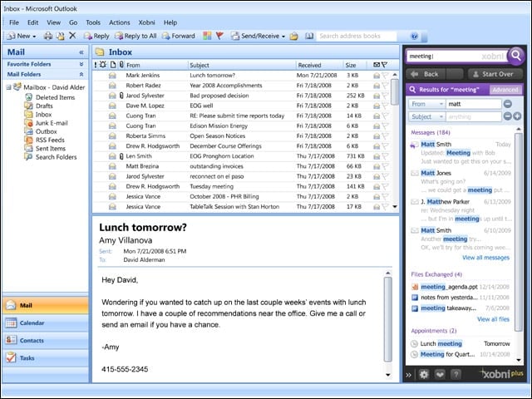Collapse the Xobni sidebar with double chevron

tap(408, 375)
